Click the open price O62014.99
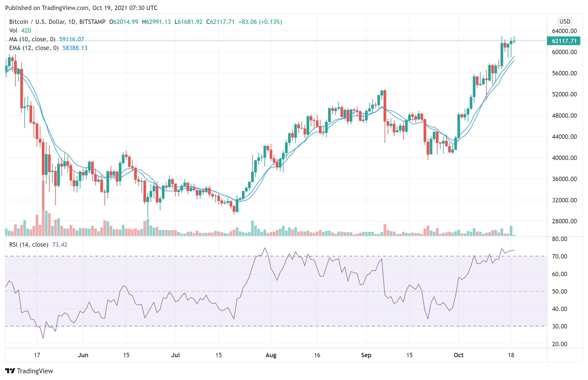 click(x=124, y=22)
